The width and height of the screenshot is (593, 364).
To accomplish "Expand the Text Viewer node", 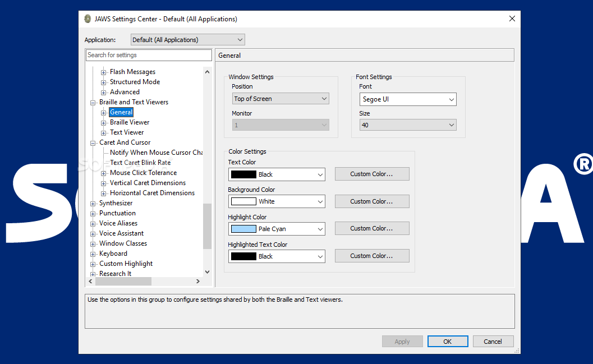I will pos(103,133).
